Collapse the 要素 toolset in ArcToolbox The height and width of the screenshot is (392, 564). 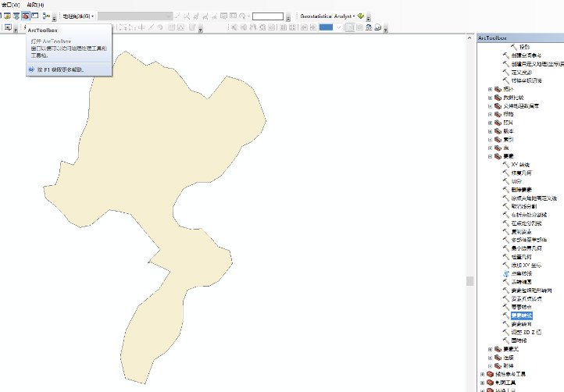coord(490,155)
